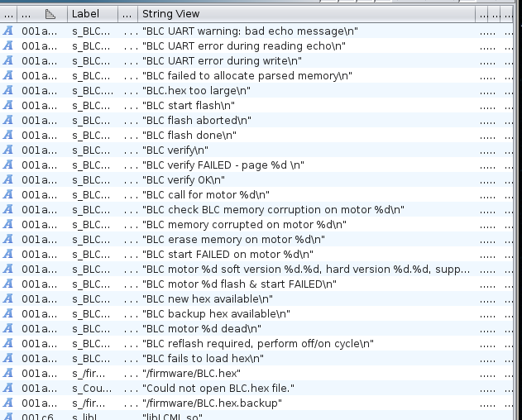
Task: Click string icon for "BLC UART error during reading echo"
Action: point(8,46)
